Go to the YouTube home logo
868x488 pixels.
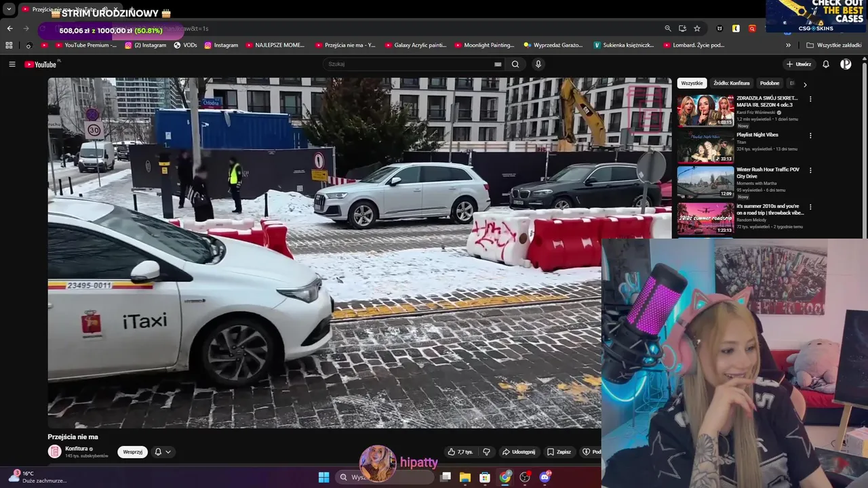point(41,64)
